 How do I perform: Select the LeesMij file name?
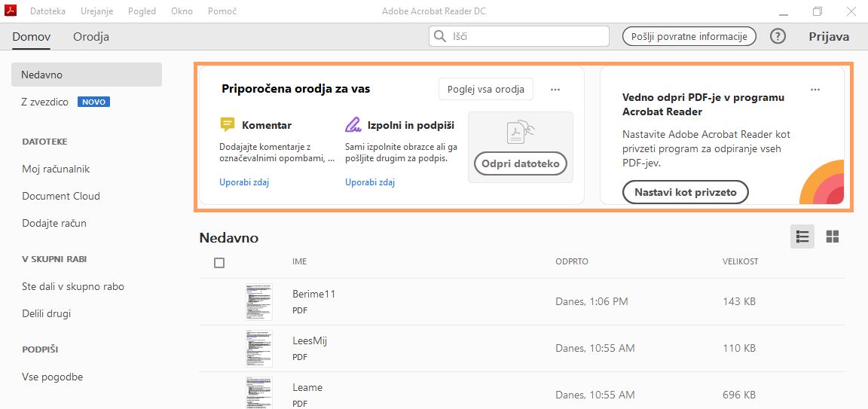point(310,341)
